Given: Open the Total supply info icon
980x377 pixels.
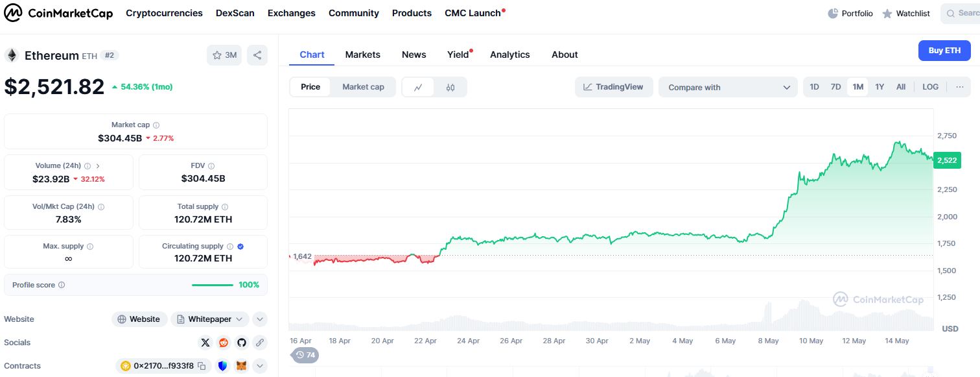Looking at the screenshot, I should (226, 207).
